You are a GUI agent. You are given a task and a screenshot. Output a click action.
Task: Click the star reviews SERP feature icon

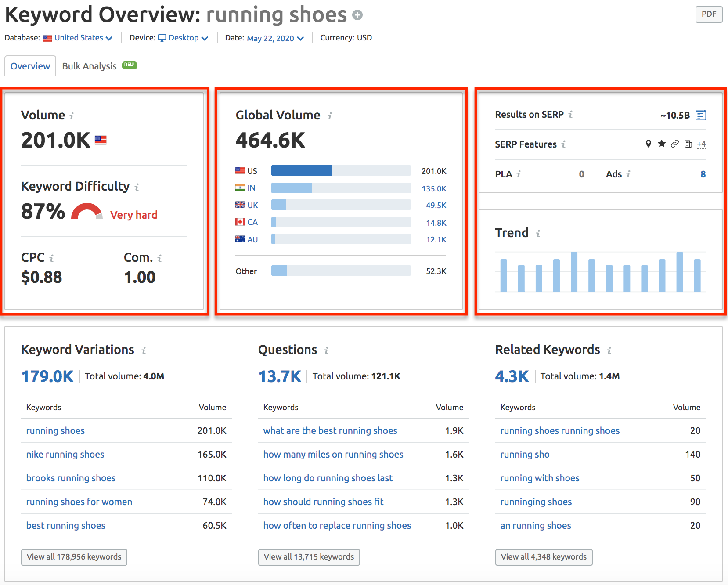pyautogui.click(x=662, y=144)
